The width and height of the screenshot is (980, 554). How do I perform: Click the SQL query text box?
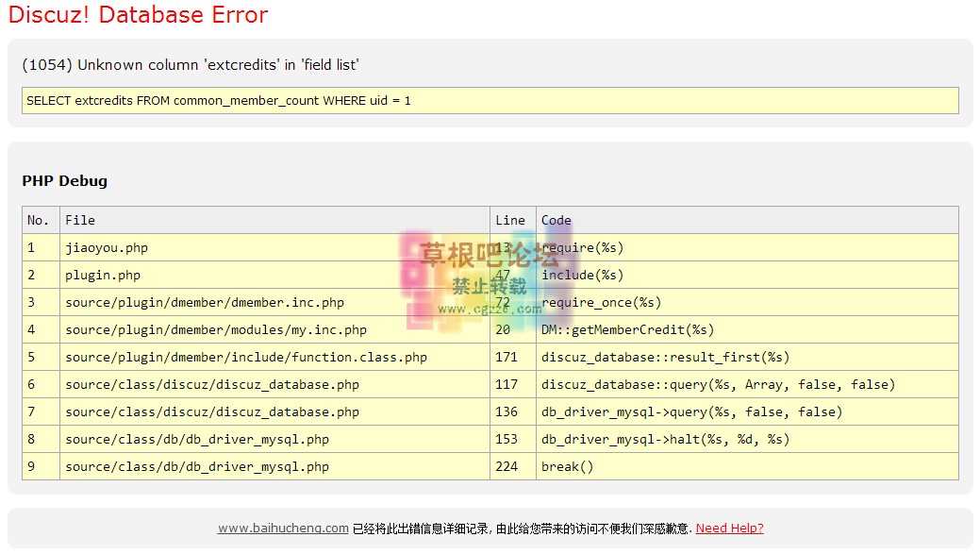coord(490,100)
